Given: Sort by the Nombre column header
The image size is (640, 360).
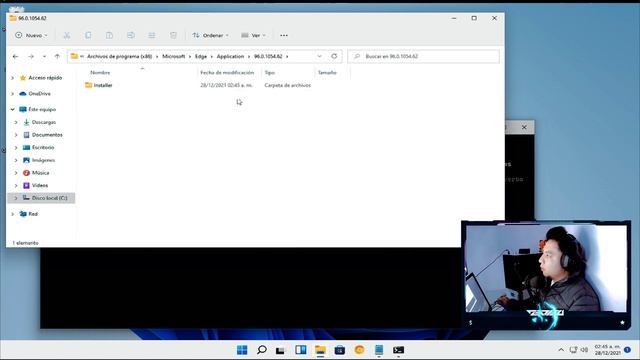Looking at the screenshot, I should 100,73.
